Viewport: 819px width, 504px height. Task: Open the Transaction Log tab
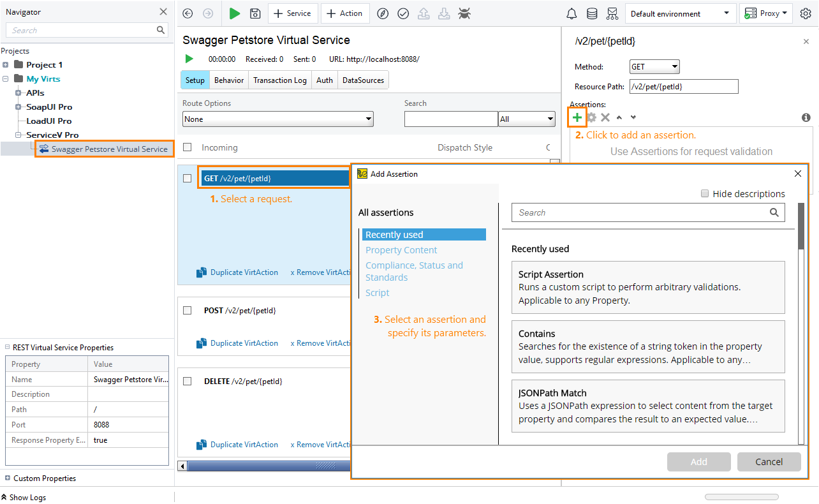(280, 80)
